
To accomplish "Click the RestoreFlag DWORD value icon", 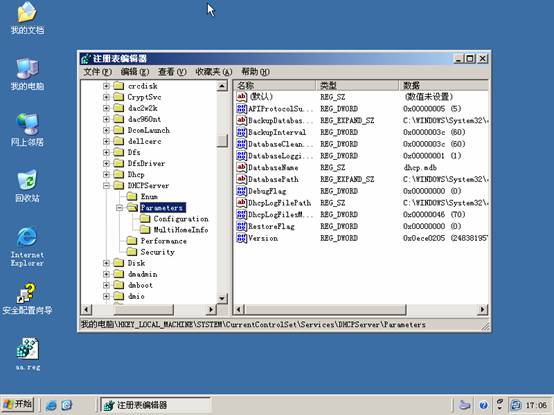I will point(241,226).
